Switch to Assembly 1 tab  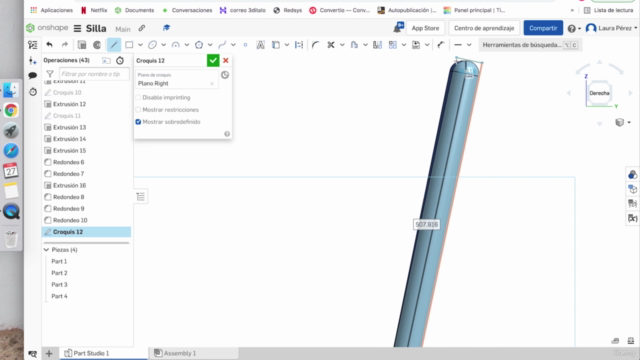[175, 353]
